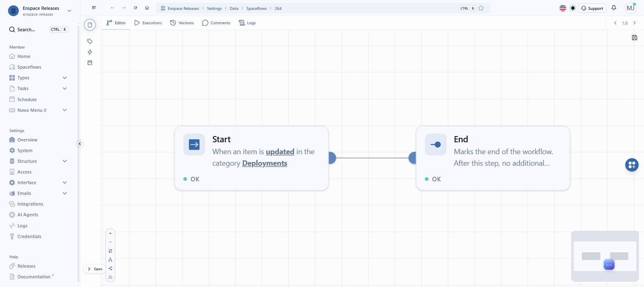
Task: Reload the current page
Action: 136,8
